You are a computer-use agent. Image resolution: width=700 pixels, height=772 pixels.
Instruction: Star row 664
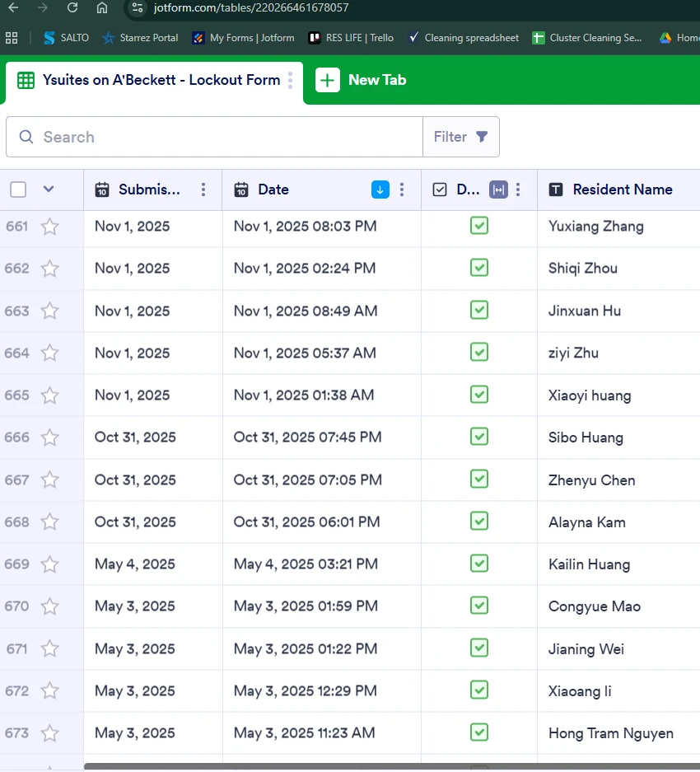tap(49, 353)
